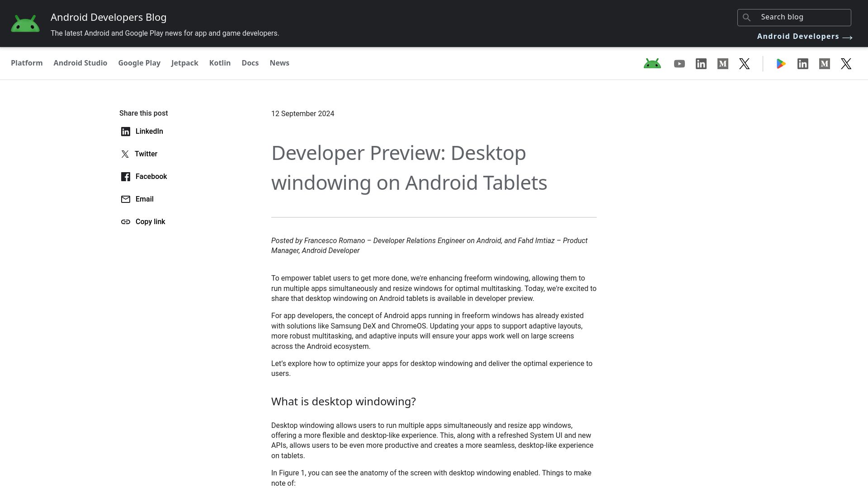Share the post via Facebook text link
Screen dimensions: 868x488
click(151, 177)
